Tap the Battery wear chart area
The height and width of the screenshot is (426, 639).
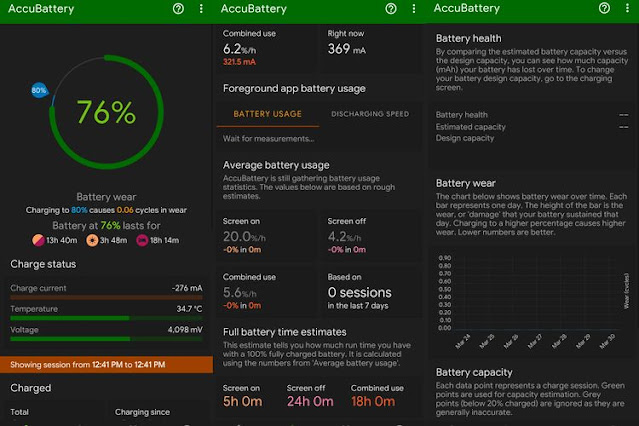[533, 302]
